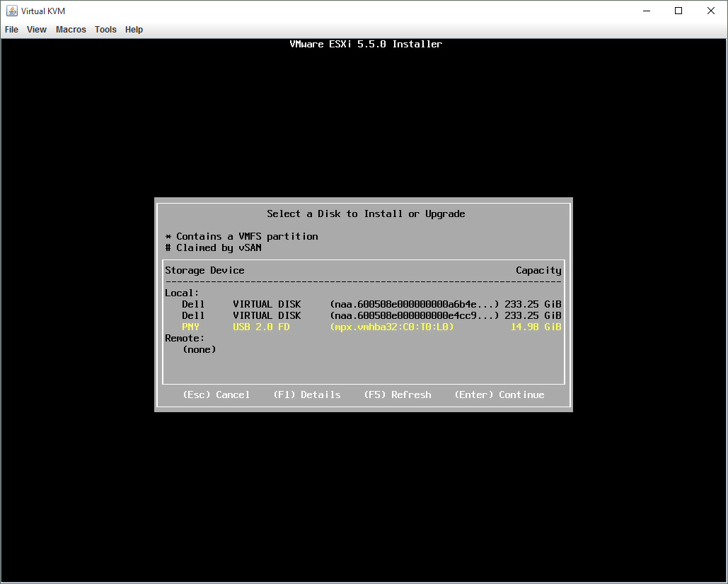Click the VMware ESXi 5.5.0 Installer title

pos(366,44)
